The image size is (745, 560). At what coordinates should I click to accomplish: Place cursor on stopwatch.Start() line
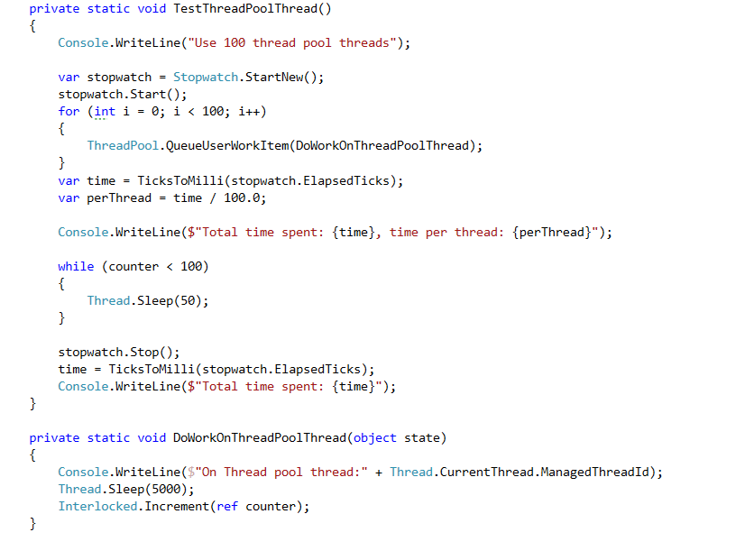pos(123,95)
